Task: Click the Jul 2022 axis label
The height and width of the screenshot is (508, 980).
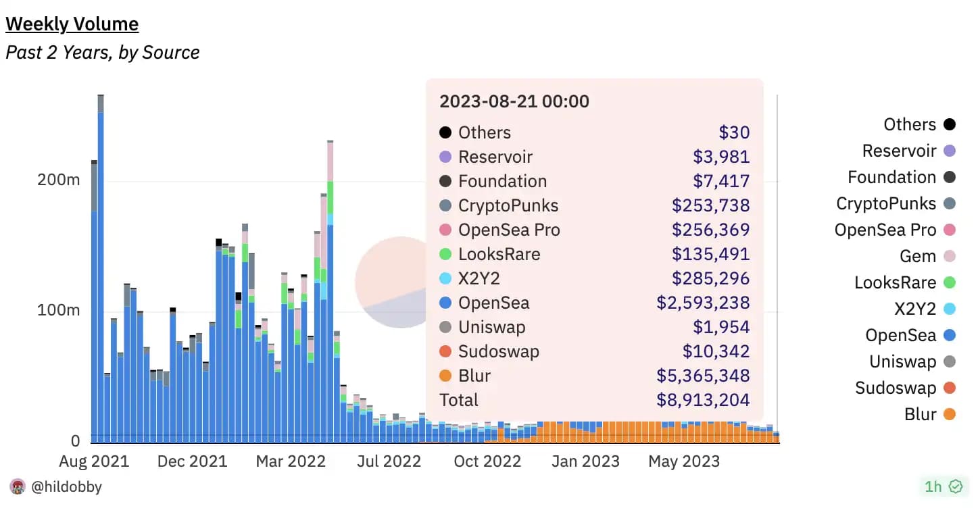Action: pos(389,461)
